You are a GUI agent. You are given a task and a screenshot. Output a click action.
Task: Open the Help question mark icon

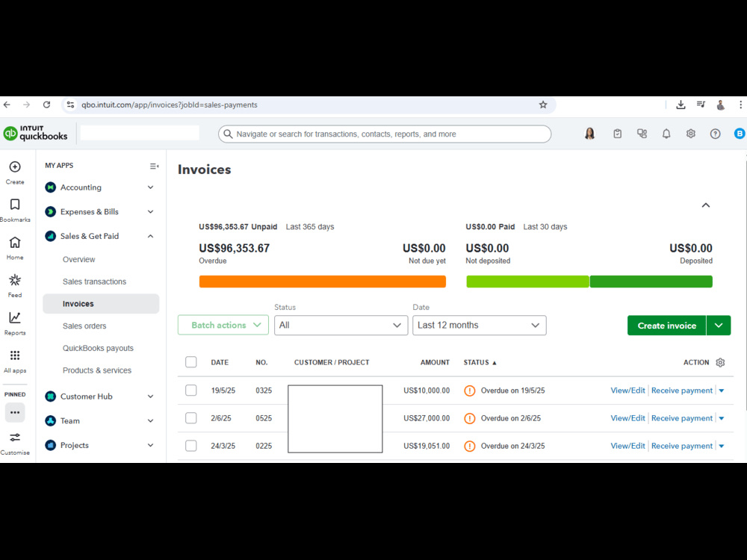pos(715,134)
